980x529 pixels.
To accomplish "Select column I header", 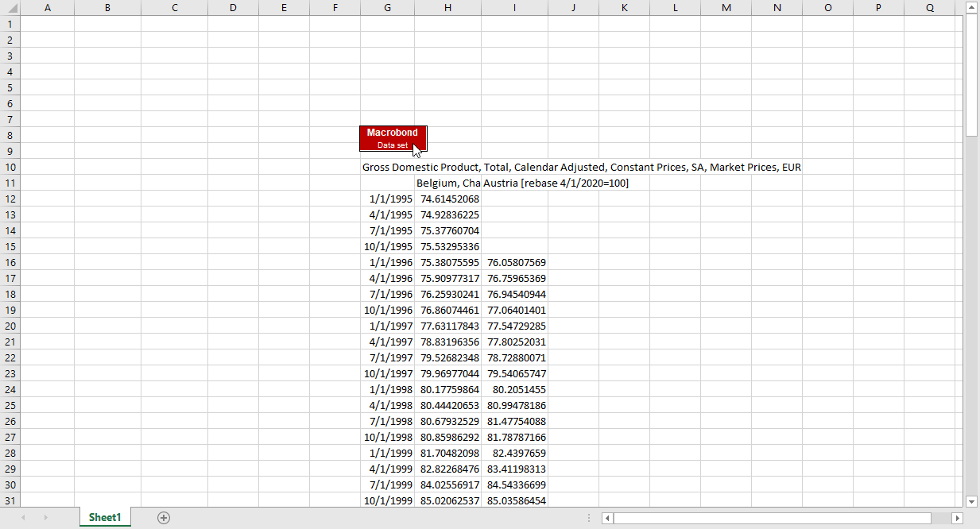I will [514, 7].
